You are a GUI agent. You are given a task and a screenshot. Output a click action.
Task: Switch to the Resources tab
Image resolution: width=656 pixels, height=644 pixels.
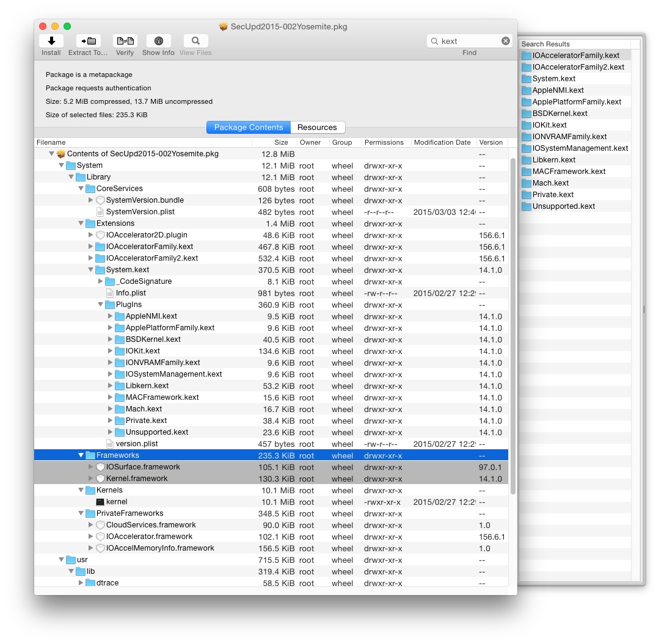point(317,127)
